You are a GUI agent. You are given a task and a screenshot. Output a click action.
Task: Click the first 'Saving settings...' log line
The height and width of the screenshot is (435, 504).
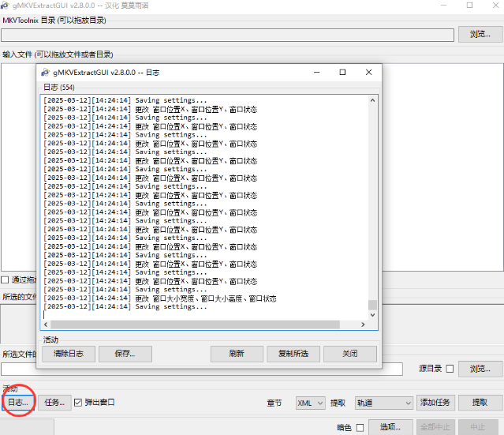[x=171, y=100]
